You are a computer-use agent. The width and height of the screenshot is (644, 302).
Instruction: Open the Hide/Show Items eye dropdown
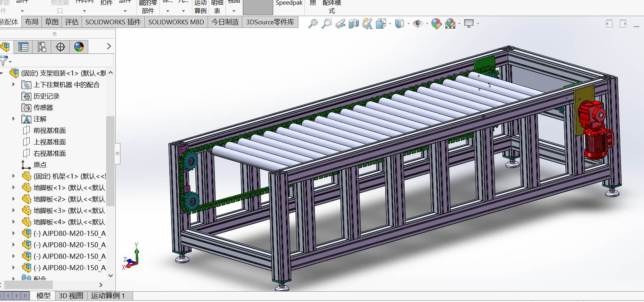tap(427, 24)
